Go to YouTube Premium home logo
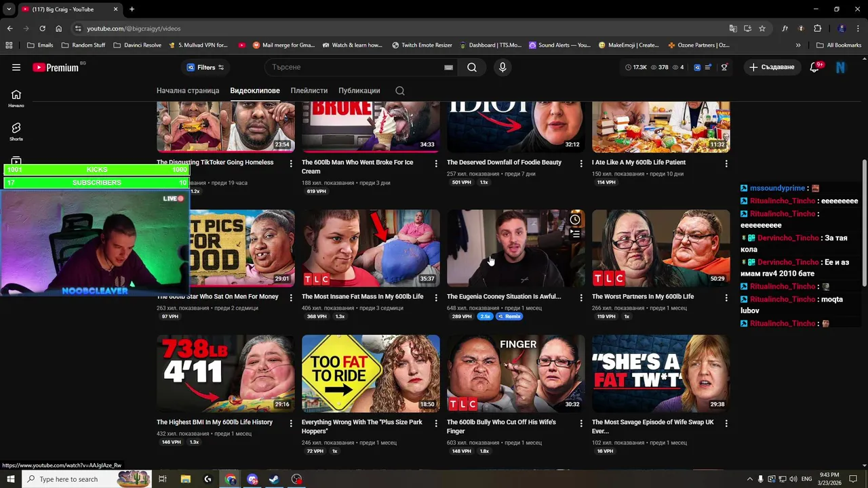868x488 pixels. coord(56,67)
